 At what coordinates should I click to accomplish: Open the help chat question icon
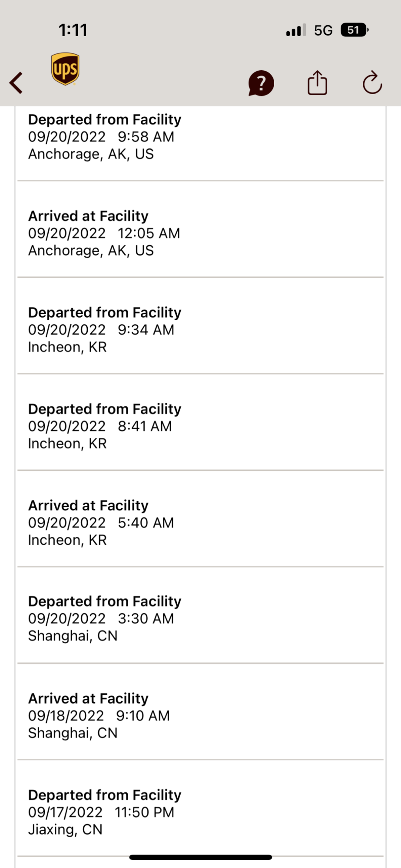261,83
